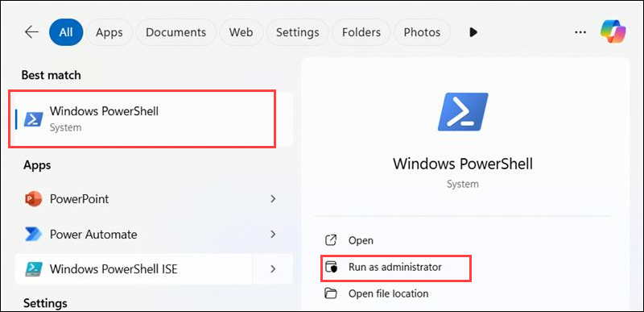This screenshot has height=312, width=644.
Task: Show more filter tabs with play arrow
Action: pos(473,32)
